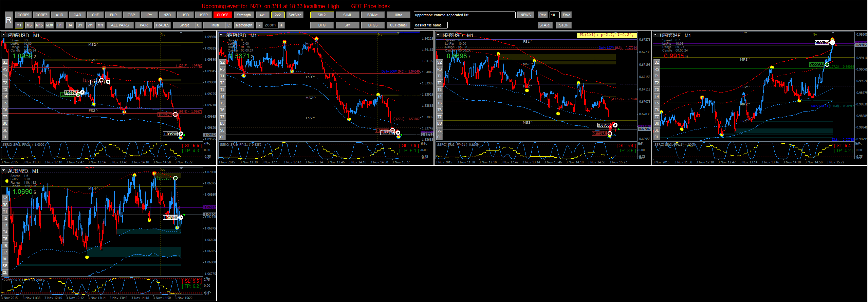Click the SZ button on the NZDUSD chart
The height and width of the screenshot is (302, 868).
tap(440, 62)
